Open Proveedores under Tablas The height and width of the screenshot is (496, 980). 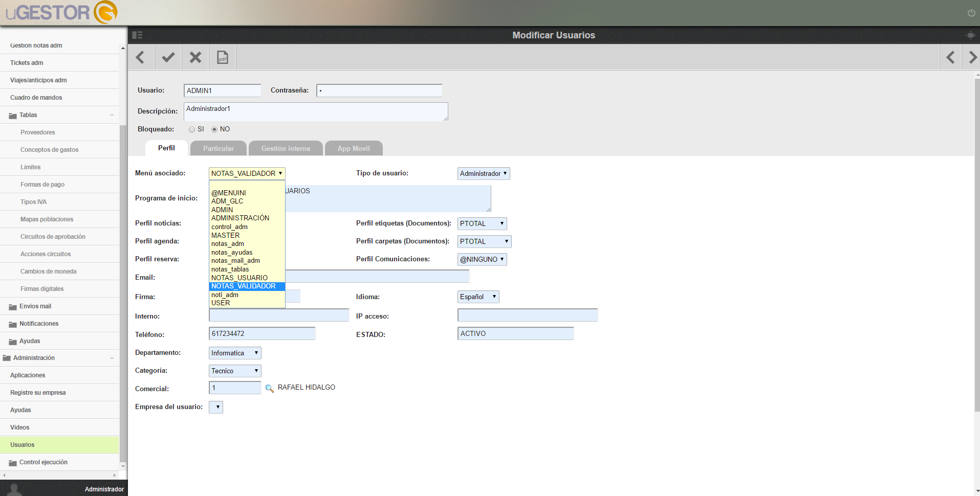click(59, 132)
